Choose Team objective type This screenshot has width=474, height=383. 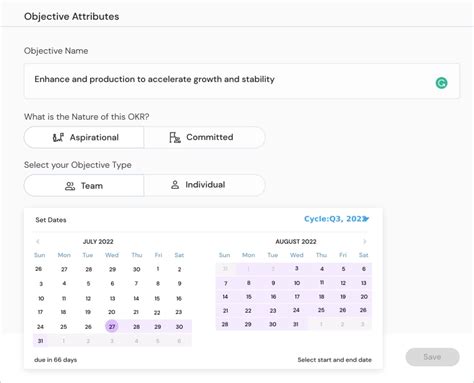click(84, 186)
